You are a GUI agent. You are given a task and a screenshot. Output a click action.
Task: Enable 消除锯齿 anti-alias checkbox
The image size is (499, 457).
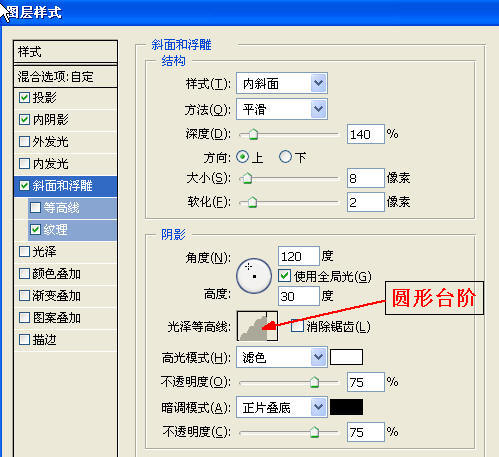tap(297, 326)
